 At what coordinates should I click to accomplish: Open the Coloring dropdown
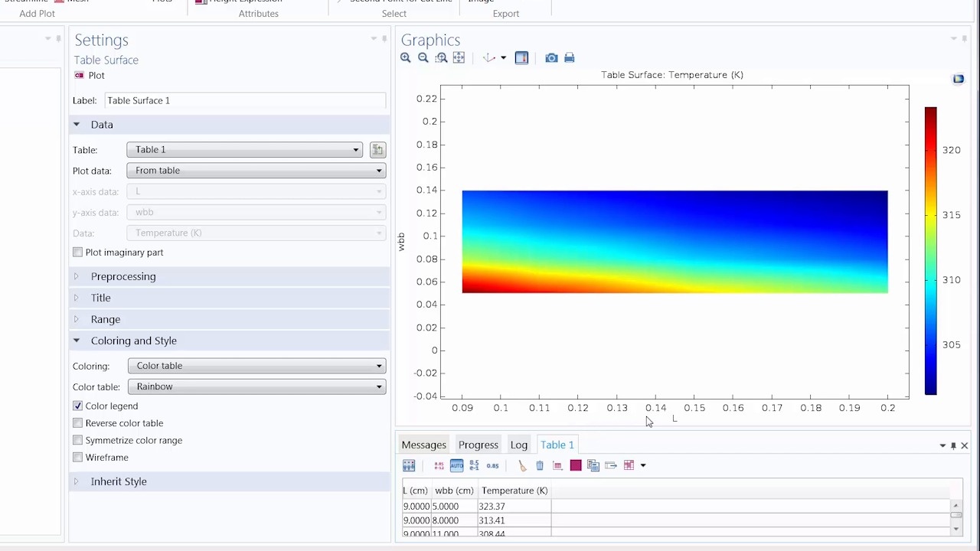click(256, 366)
